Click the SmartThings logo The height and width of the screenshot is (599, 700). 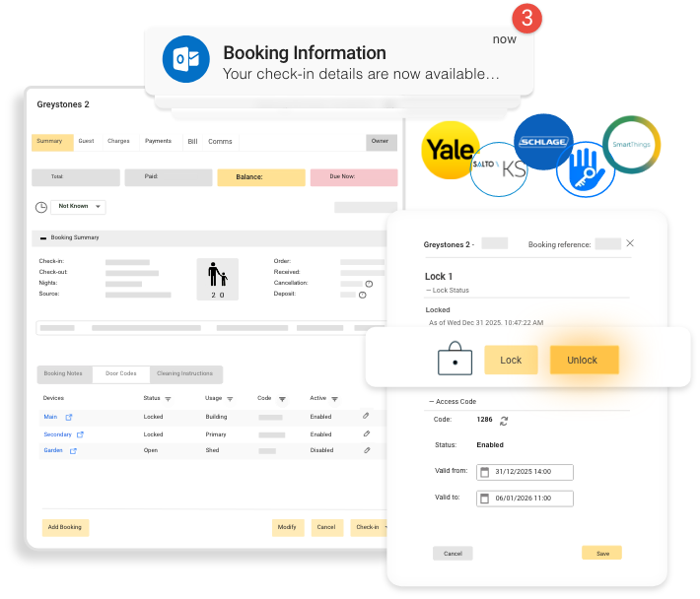(x=631, y=145)
